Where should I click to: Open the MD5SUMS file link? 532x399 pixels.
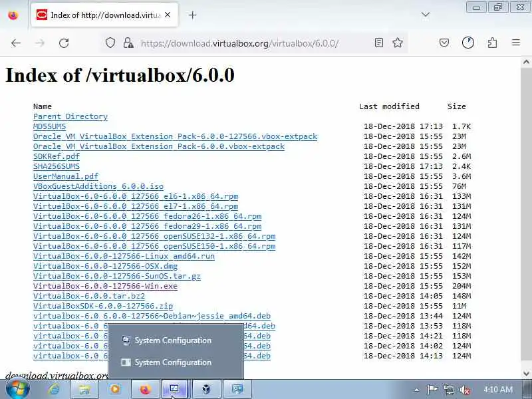(49, 126)
